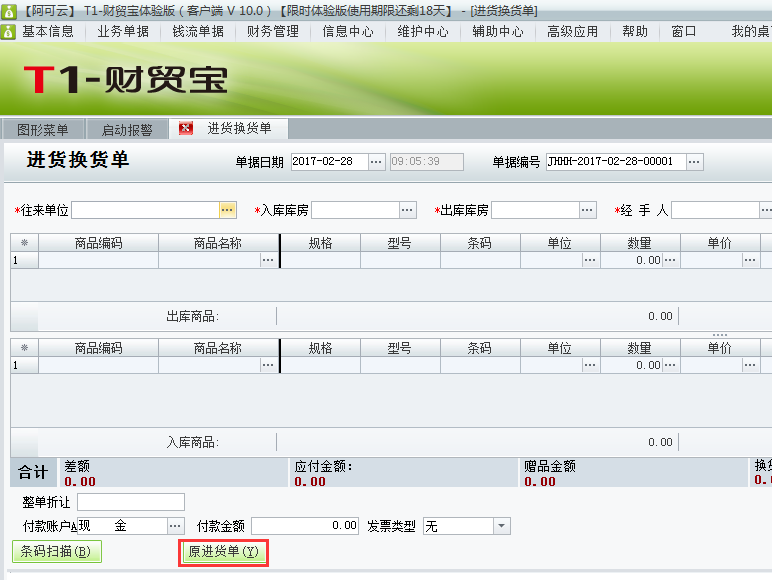Viewport: 772px width, 580px height.
Task: Open the 维护中心 menu
Action: pyautogui.click(x=423, y=32)
